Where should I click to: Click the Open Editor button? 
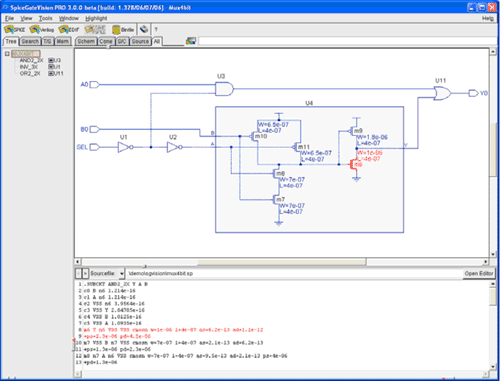point(479,273)
